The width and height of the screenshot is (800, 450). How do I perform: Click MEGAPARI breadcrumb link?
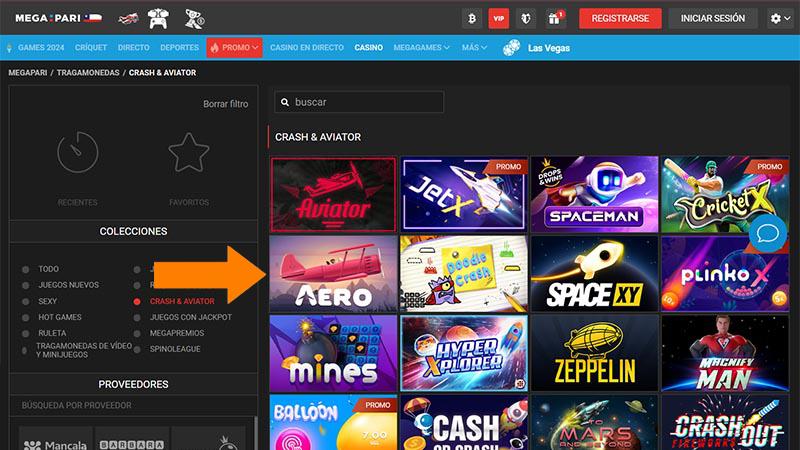[28, 72]
